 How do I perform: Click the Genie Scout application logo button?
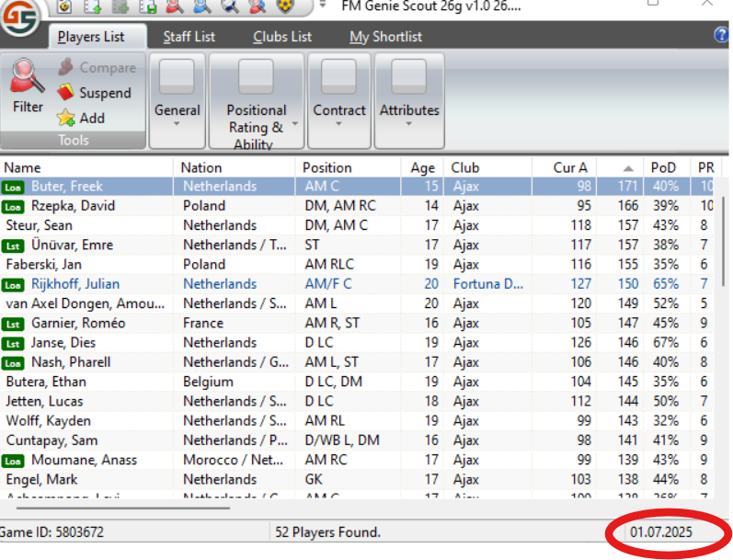(x=19, y=20)
